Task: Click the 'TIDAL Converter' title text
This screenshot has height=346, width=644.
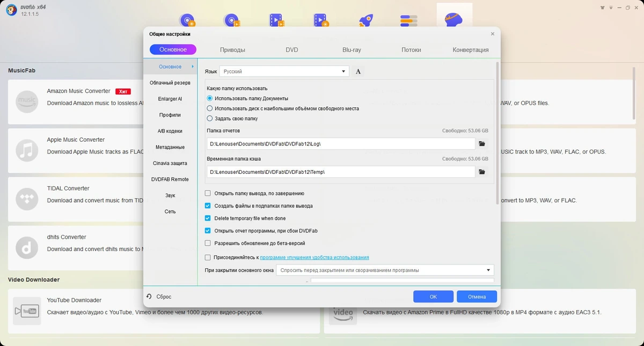Action: coord(68,188)
